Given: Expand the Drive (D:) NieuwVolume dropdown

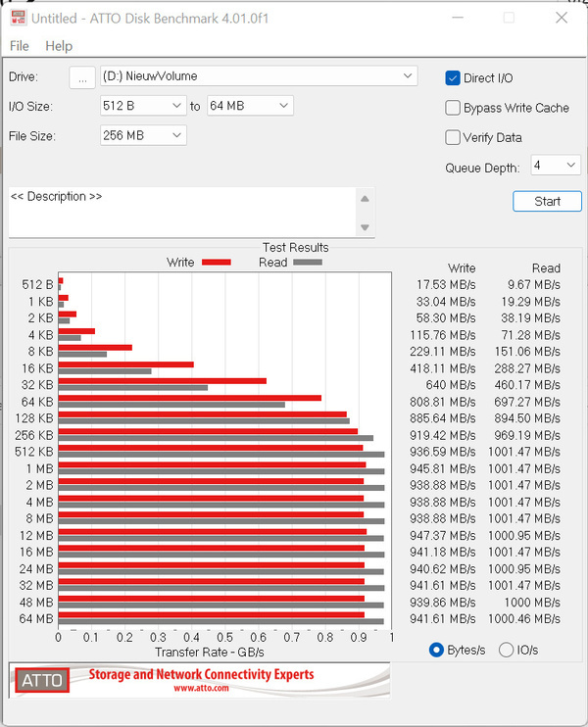Looking at the screenshot, I should (259, 76).
